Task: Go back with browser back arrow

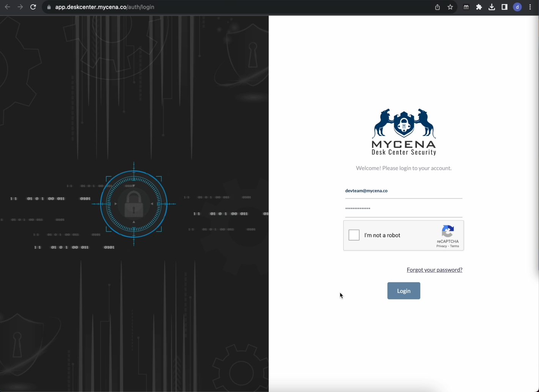Action: coord(7,7)
